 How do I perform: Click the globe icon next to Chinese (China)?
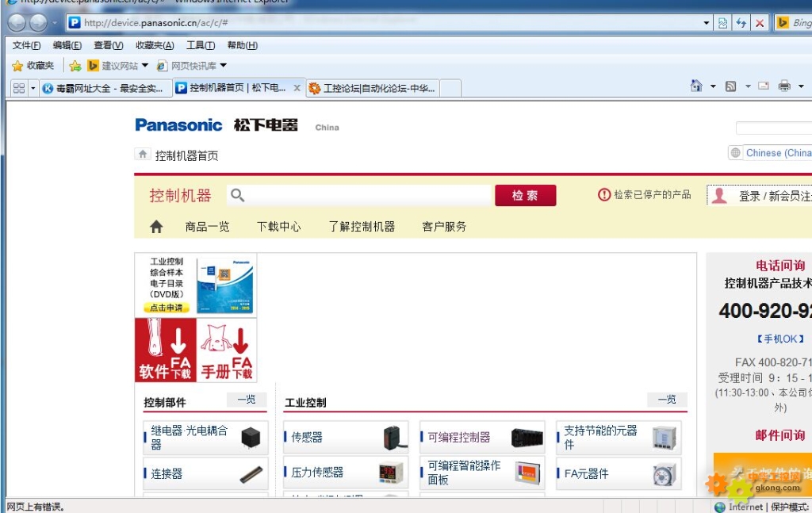[x=735, y=153]
